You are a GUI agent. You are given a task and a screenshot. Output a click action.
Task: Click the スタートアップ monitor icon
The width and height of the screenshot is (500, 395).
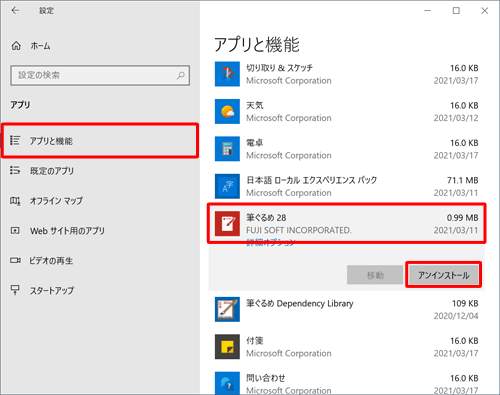pyautogui.click(x=15, y=290)
